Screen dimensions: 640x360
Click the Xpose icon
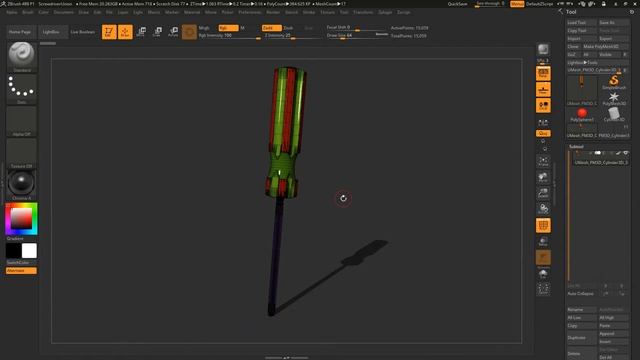click(x=543, y=289)
